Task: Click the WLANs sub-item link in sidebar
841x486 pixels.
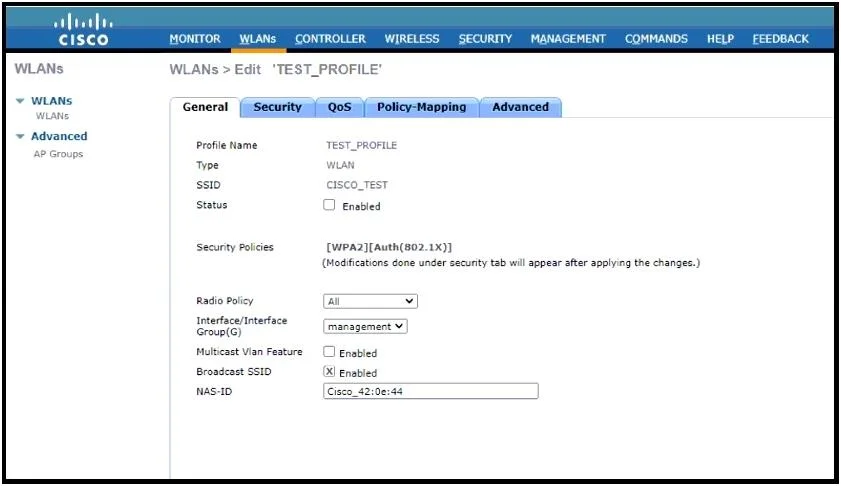Action: point(52,116)
